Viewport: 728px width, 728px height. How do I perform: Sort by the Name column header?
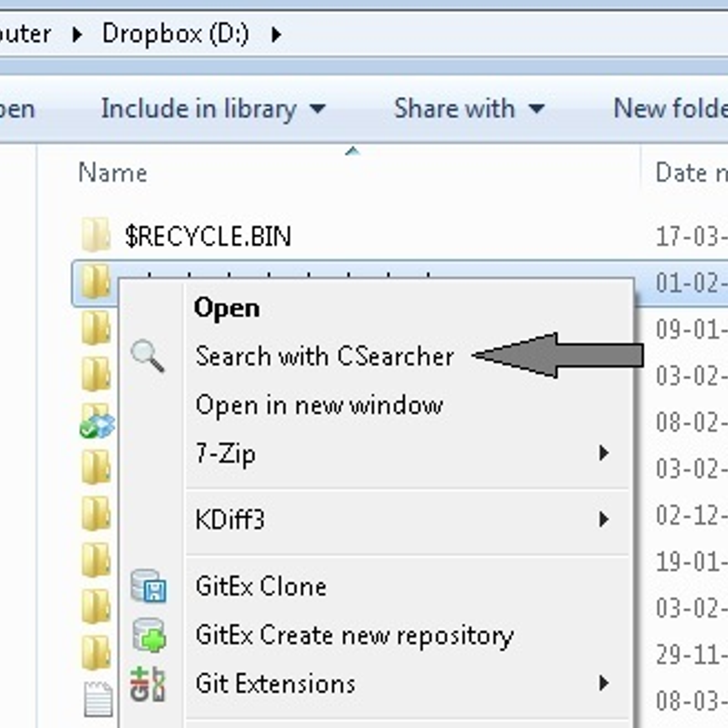coord(113,173)
